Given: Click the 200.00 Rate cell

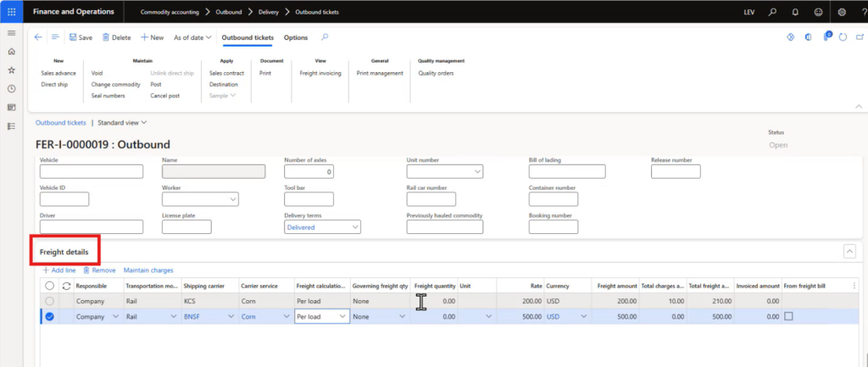Looking at the screenshot, I should coord(520,301).
